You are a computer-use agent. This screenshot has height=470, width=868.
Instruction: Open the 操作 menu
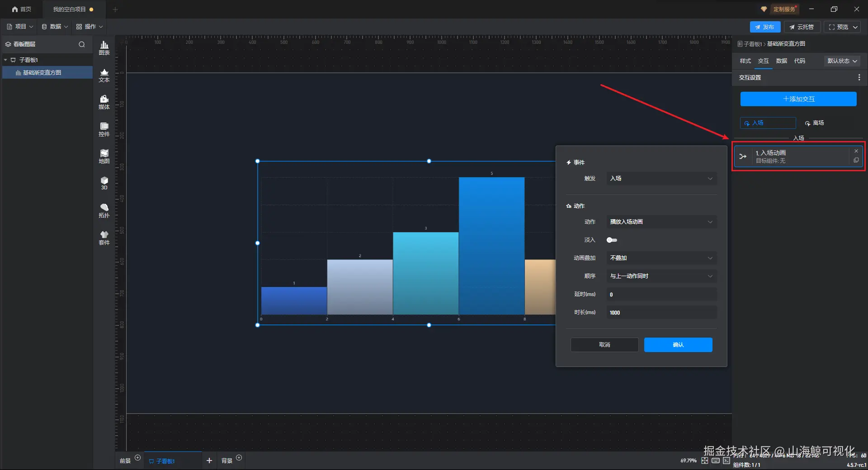(x=90, y=27)
